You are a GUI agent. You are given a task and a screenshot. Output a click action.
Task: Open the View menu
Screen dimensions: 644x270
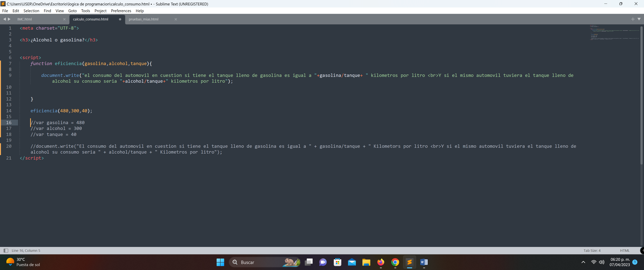tap(60, 11)
